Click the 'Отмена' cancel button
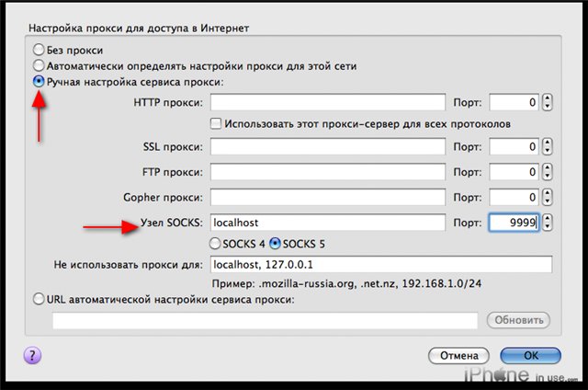The image size is (588, 390). (x=458, y=355)
